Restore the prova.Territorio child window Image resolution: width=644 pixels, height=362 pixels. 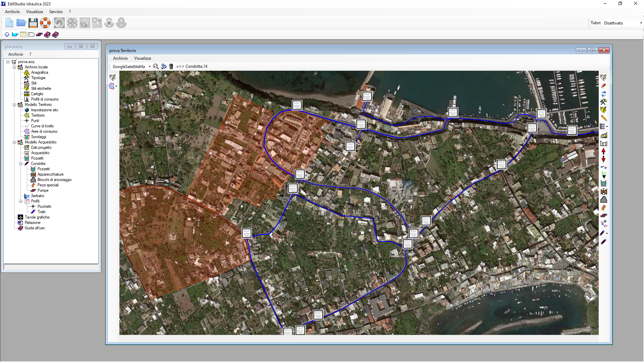click(x=592, y=50)
